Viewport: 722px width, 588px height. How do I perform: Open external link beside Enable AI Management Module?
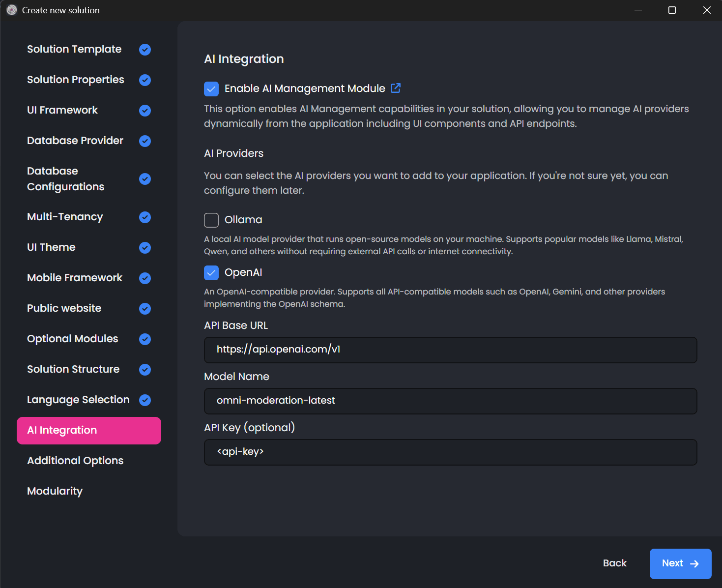pos(396,88)
